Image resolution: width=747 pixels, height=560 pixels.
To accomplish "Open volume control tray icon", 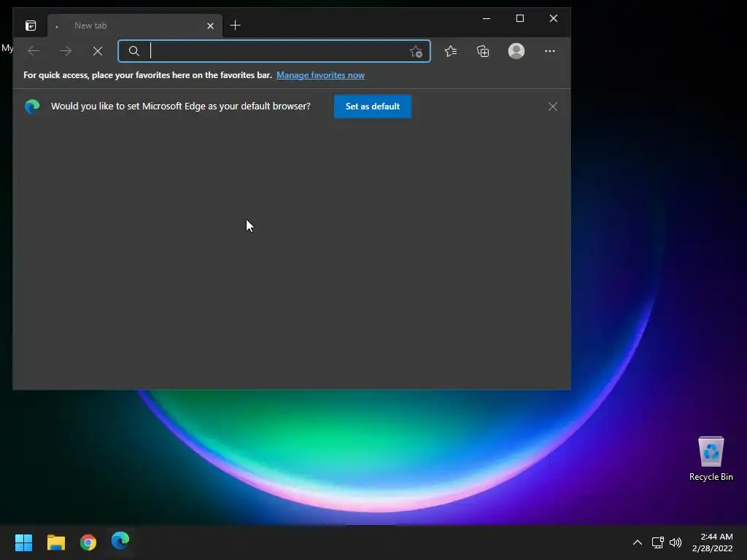I will [x=675, y=542].
